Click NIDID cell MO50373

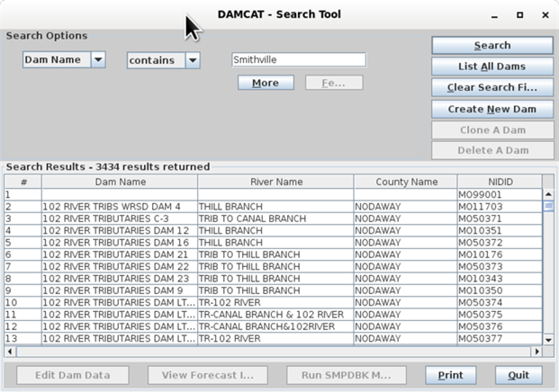point(500,267)
